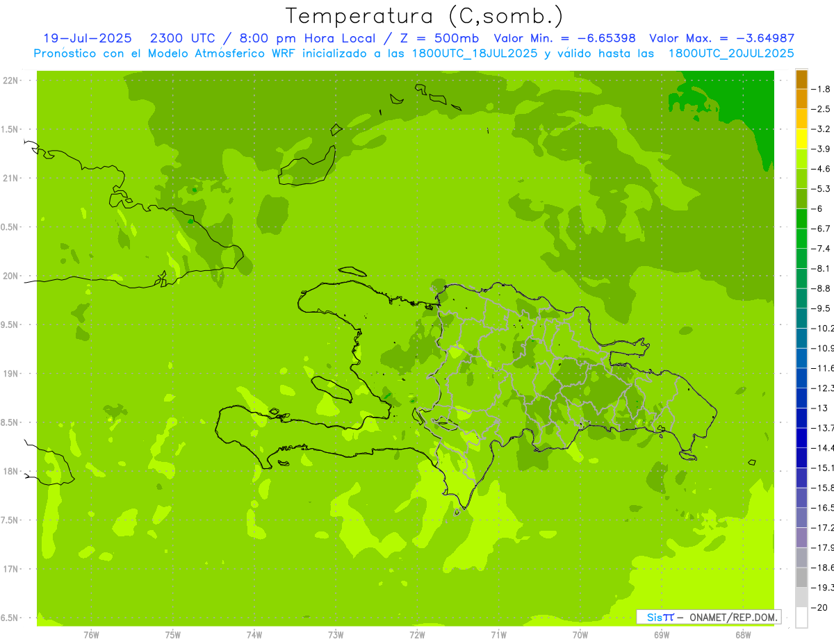Pick the lime swatch between -3.9 and -4.6
Screen dimensions: 834x644
click(x=801, y=158)
